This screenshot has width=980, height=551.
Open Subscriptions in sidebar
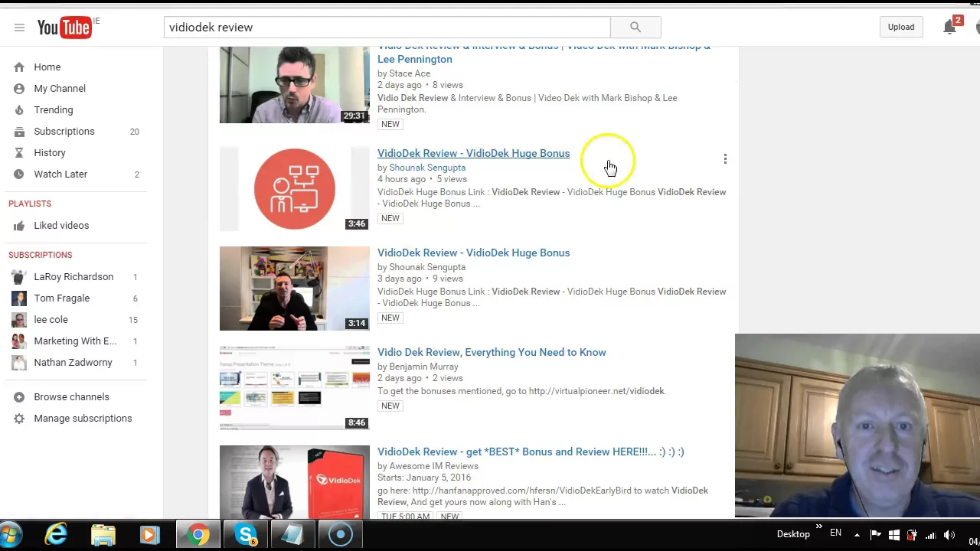pos(64,132)
